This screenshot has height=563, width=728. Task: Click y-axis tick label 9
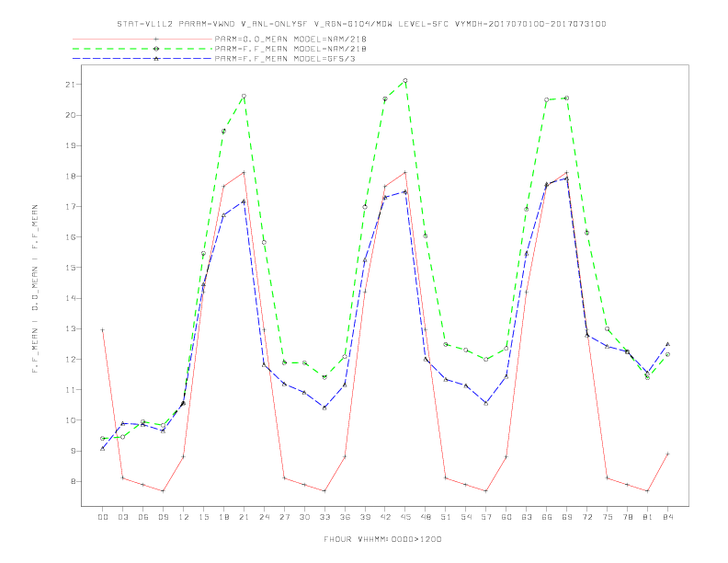pos(73,451)
